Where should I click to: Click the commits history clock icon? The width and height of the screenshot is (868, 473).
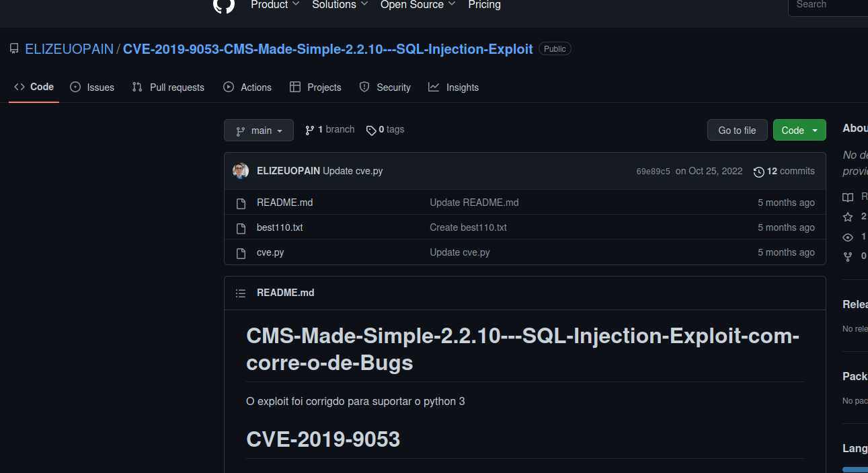759,172
